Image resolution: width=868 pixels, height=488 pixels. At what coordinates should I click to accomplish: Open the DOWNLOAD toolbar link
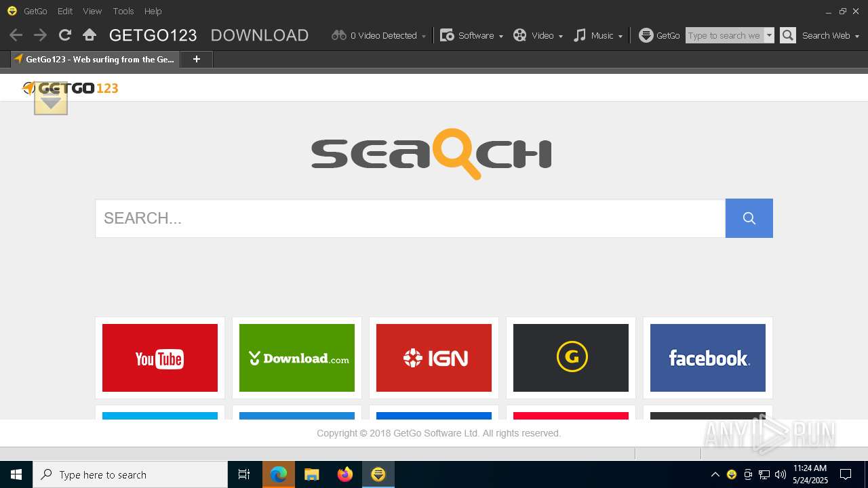260,35
